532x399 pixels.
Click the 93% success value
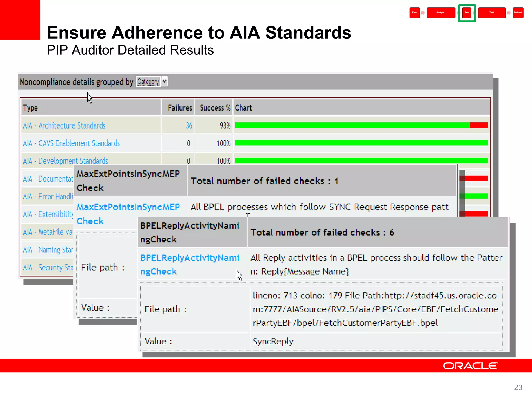pos(225,126)
